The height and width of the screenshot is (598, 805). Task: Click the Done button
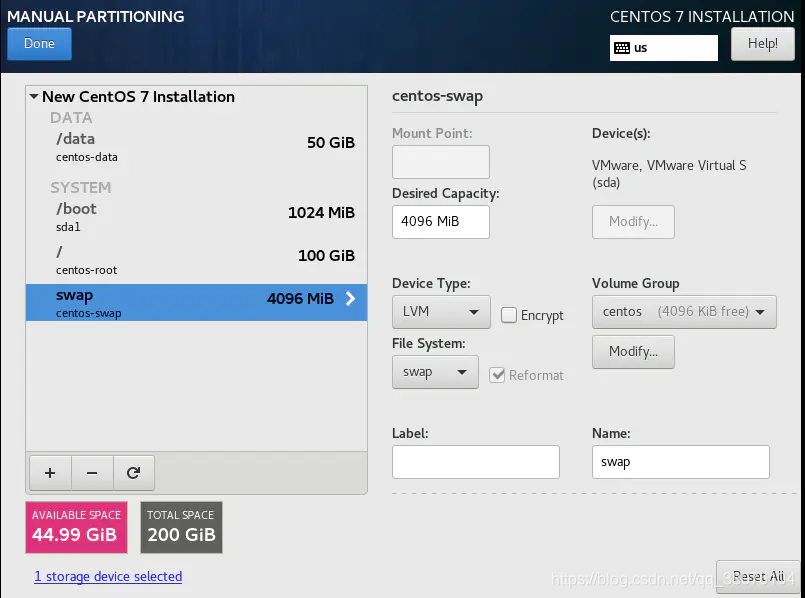[40, 44]
